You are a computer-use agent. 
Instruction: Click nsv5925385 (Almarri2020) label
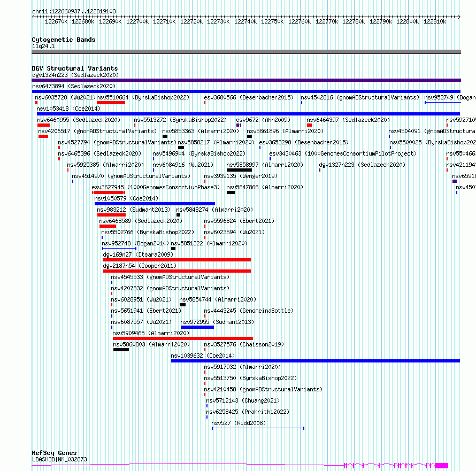point(105,165)
